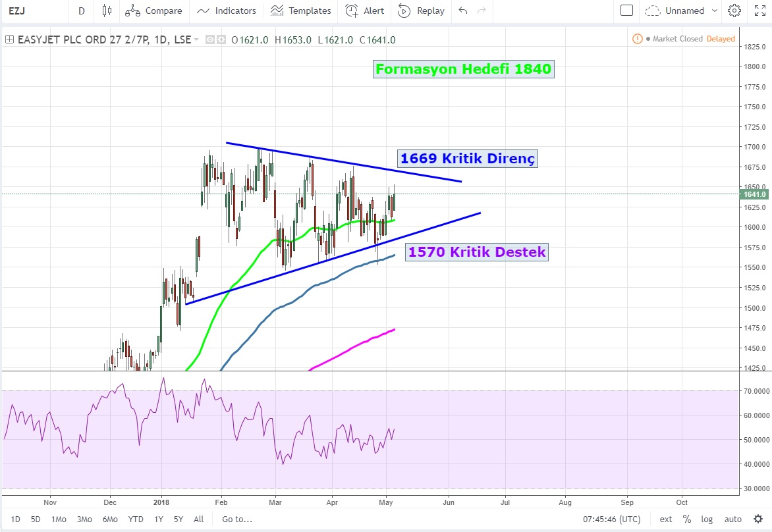
Task: Select the YTD date range
Action: pos(136,519)
